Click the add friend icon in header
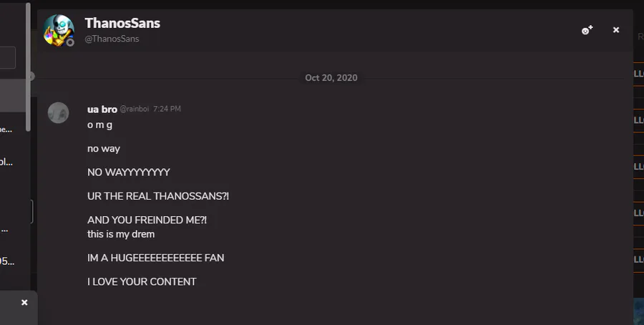Screen dimensions: 644x325 (587, 30)
